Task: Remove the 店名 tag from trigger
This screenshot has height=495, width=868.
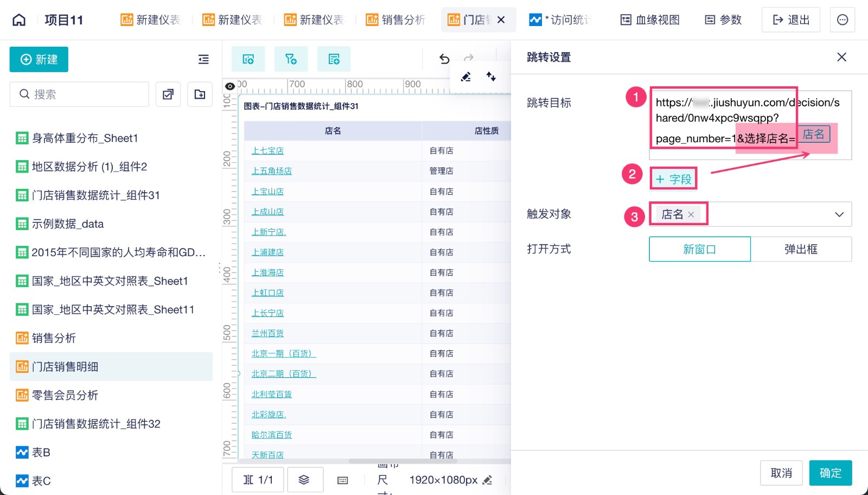Action: pos(691,214)
